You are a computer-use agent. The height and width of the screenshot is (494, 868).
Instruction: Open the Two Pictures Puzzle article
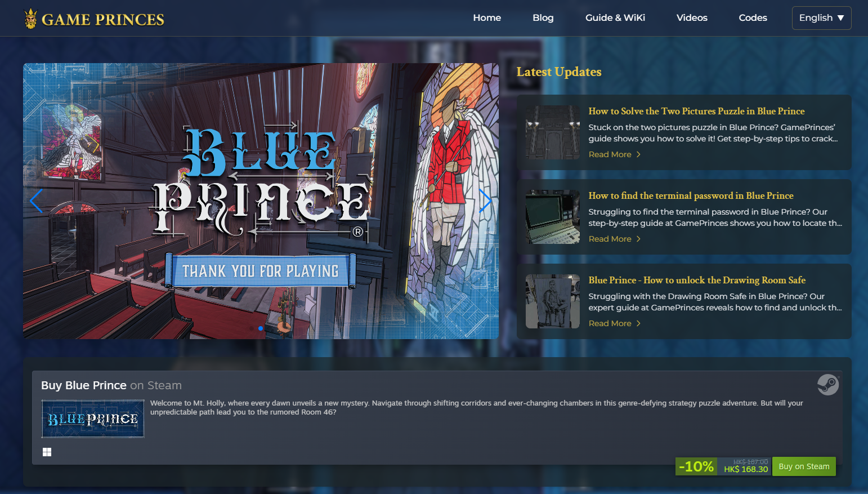click(696, 111)
